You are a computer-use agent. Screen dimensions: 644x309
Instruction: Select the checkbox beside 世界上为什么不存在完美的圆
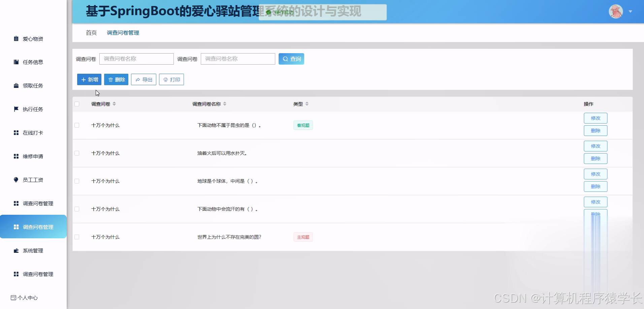click(77, 237)
